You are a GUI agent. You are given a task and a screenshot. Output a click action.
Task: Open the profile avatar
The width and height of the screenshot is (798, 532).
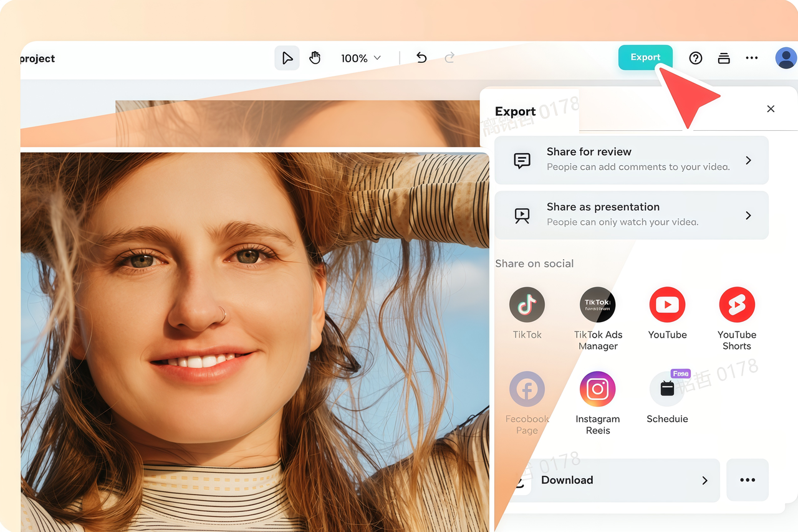(x=786, y=57)
